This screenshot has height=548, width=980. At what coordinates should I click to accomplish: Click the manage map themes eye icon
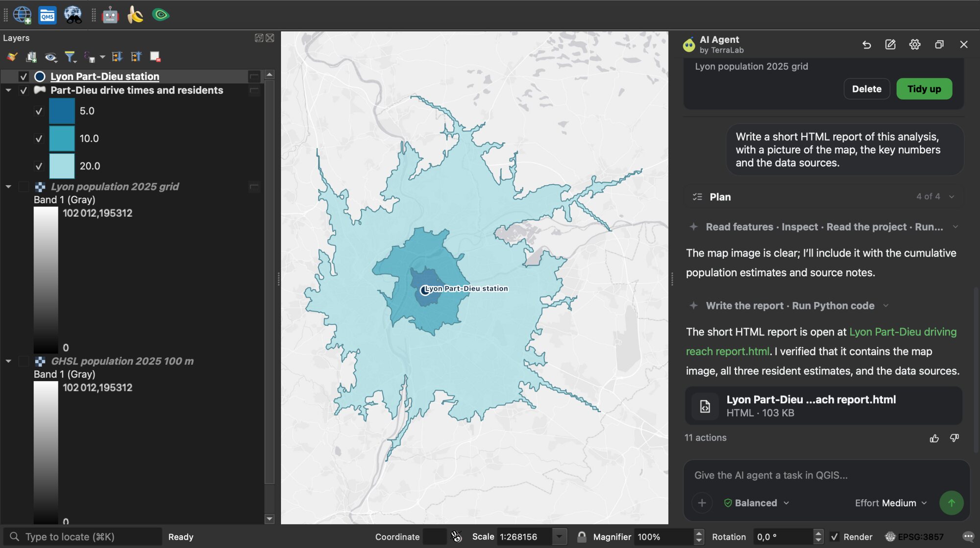tap(50, 57)
